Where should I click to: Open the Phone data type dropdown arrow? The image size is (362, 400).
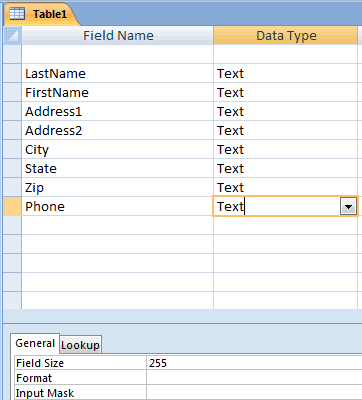(348, 207)
